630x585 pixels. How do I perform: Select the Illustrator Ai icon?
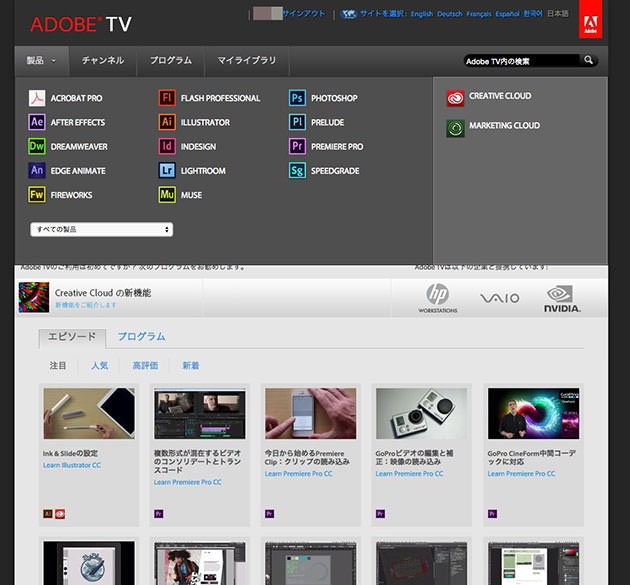pos(167,122)
